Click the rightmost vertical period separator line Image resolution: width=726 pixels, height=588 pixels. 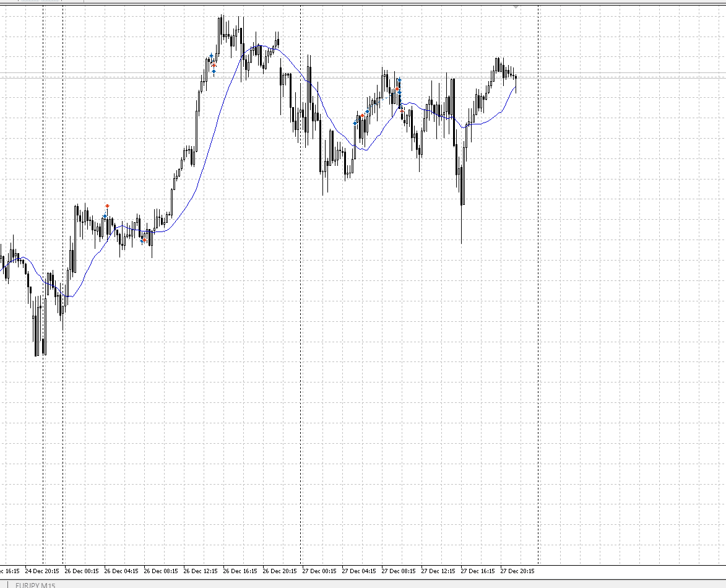(538, 309)
